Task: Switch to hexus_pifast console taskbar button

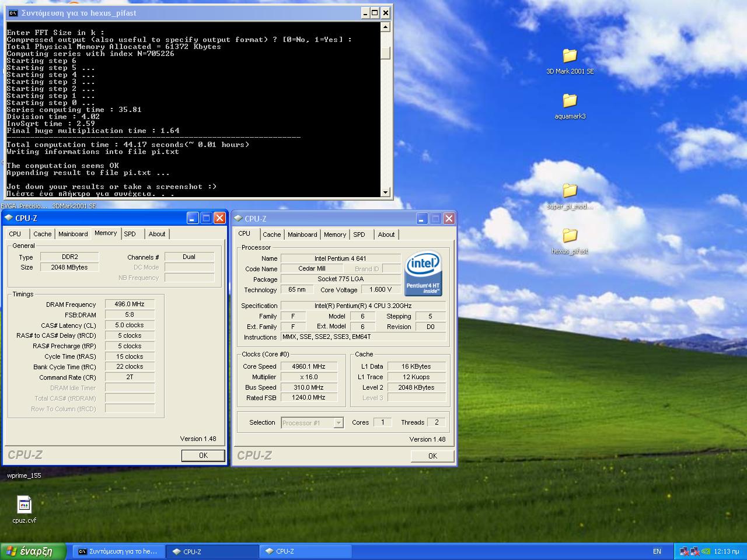Action: (x=118, y=551)
